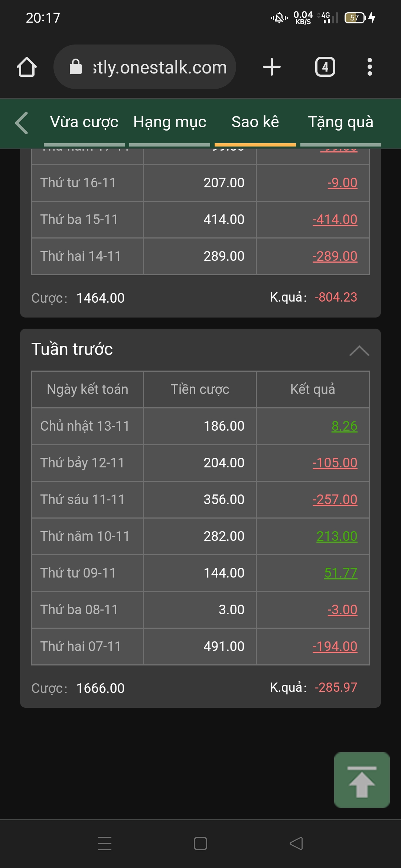
Task: Open a new browser tab
Action: coord(271,67)
